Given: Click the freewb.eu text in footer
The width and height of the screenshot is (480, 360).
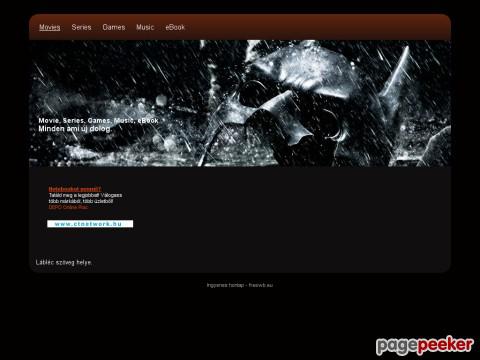Looking at the screenshot, I should (x=261, y=285).
